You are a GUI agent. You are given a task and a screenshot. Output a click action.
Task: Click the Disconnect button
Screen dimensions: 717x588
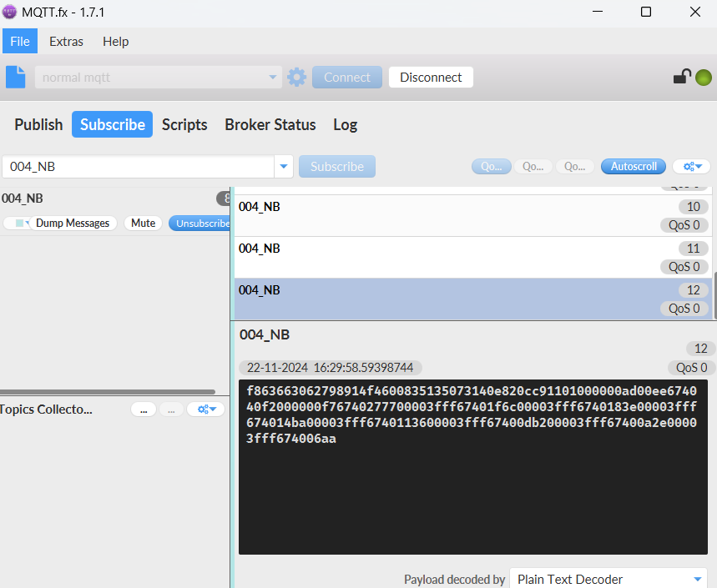[431, 78]
